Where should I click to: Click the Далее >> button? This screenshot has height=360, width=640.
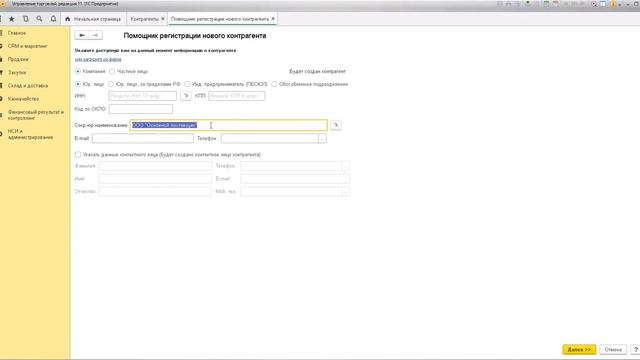click(x=579, y=350)
